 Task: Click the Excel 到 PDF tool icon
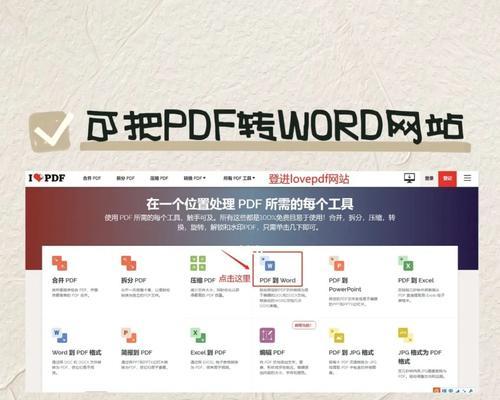[198, 335]
